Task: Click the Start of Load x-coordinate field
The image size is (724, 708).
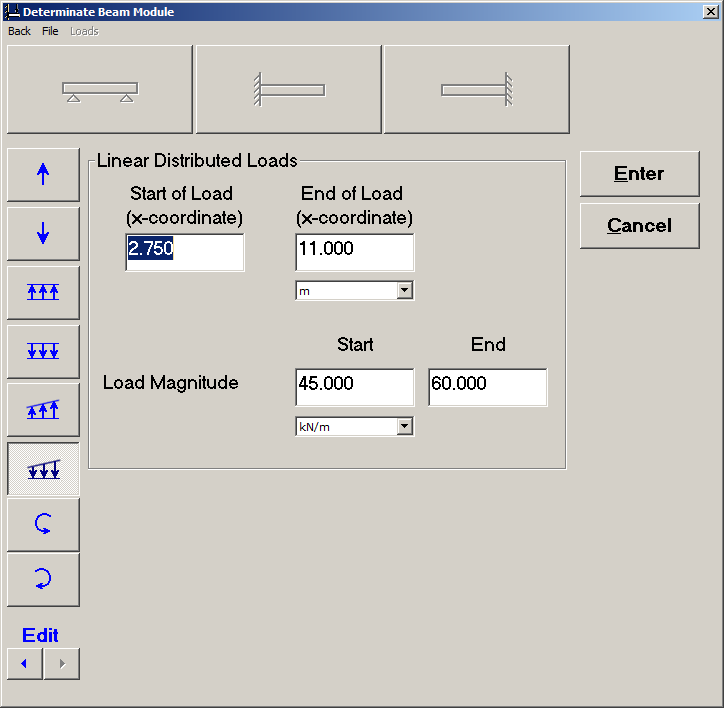Action: point(185,251)
